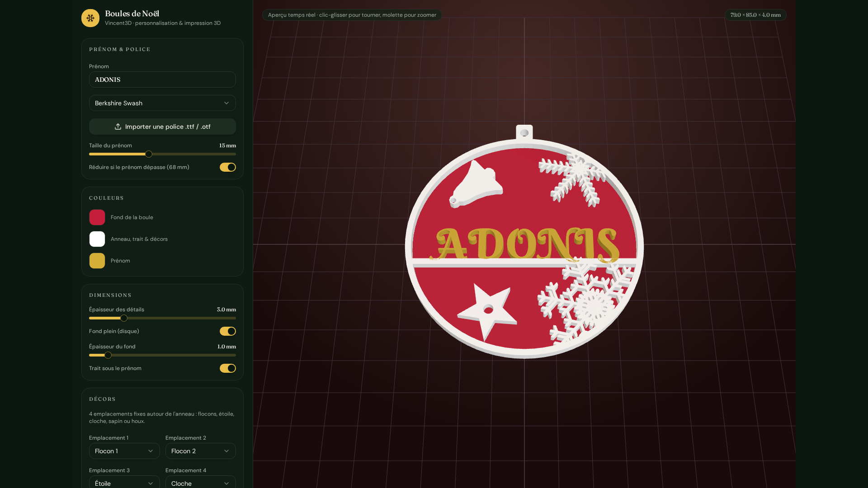Click the Boules de Noël title
The height and width of the screenshot is (488, 868).
[132, 14]
